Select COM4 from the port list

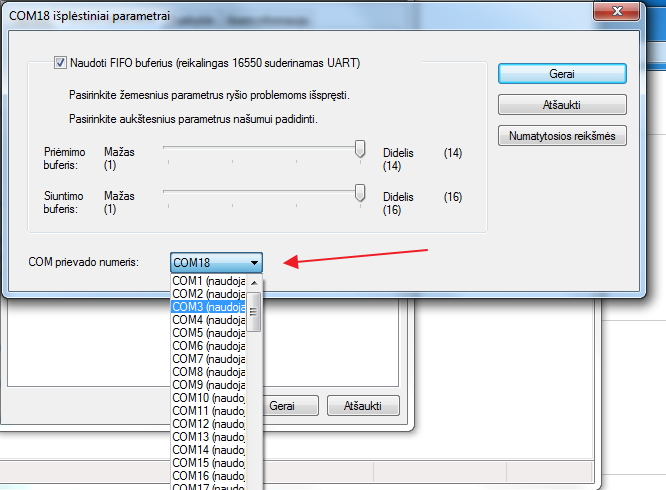209,320
